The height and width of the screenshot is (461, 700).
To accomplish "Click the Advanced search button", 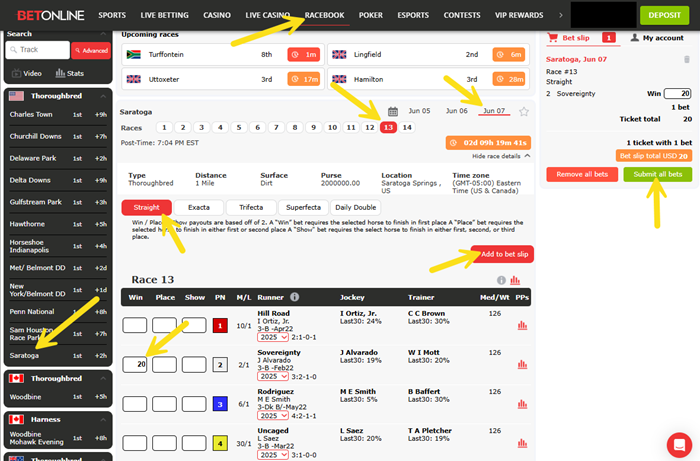I will click(x=91, y=50).
